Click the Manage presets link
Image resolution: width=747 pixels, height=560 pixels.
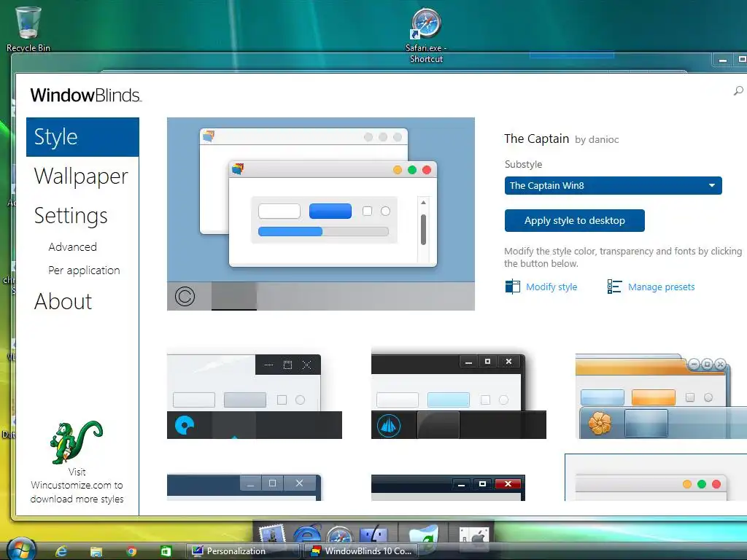pyautogui.click(x=661, y=287)
